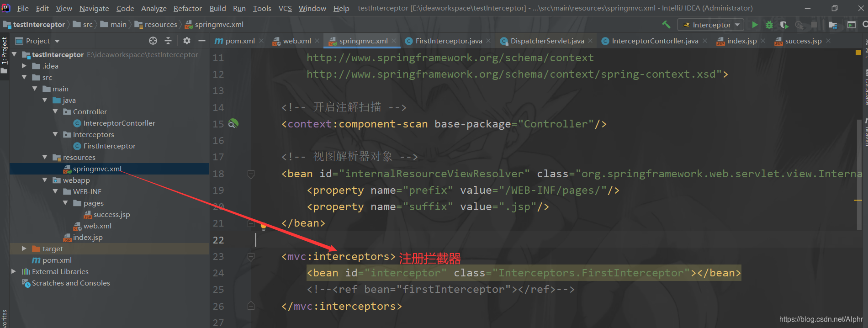Screen dimensions: 868x328
Task: Switch to DispatcherServlet.java tab
Action: pyautogui.click(x=547, y=41)
